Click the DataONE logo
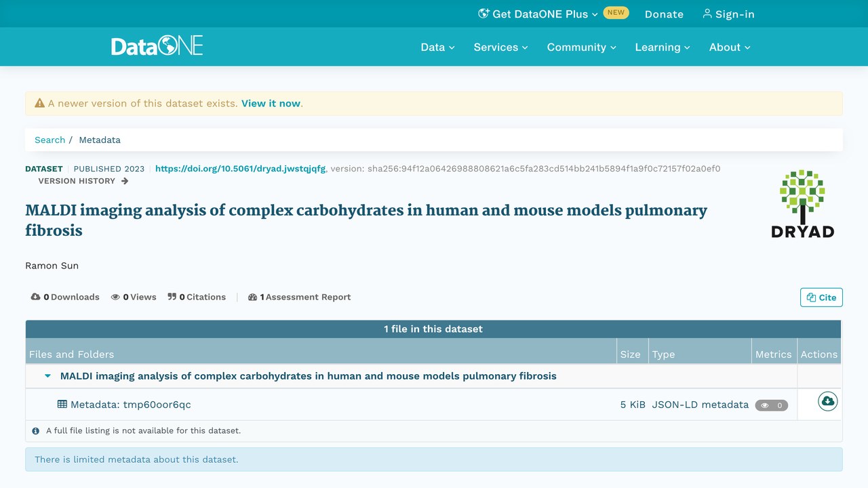 [157, 46]
